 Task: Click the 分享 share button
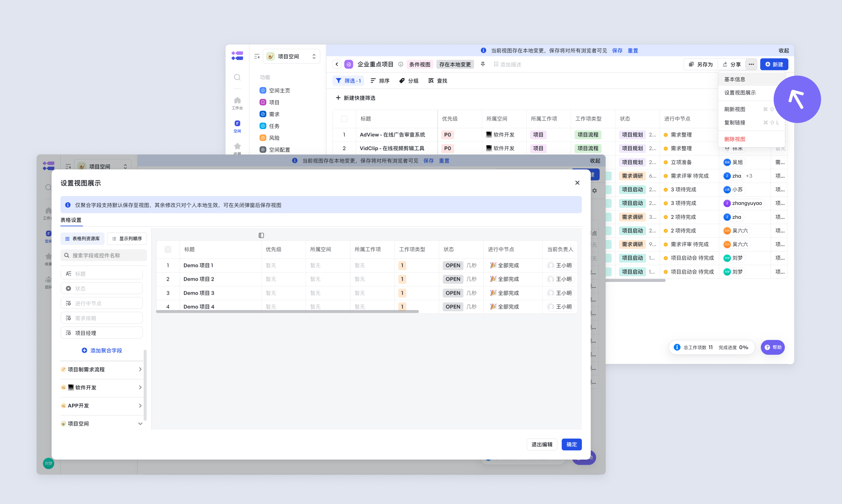coord(732,64)
